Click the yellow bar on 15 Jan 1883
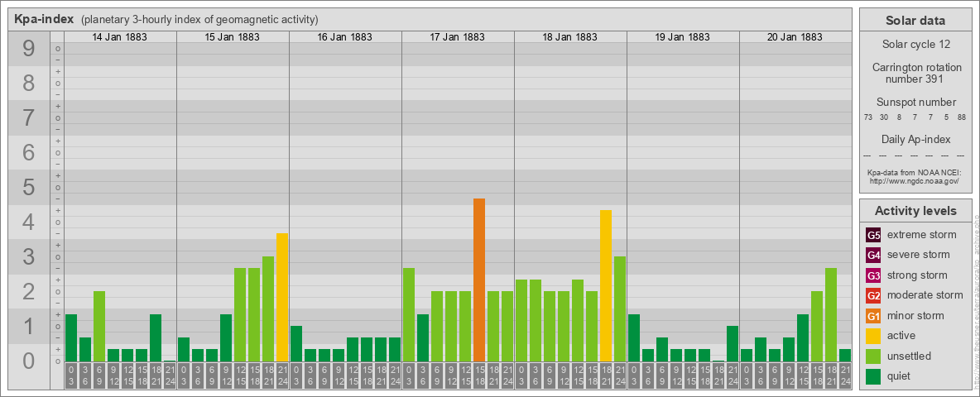 pyautogui.click(x=282, y=298)
